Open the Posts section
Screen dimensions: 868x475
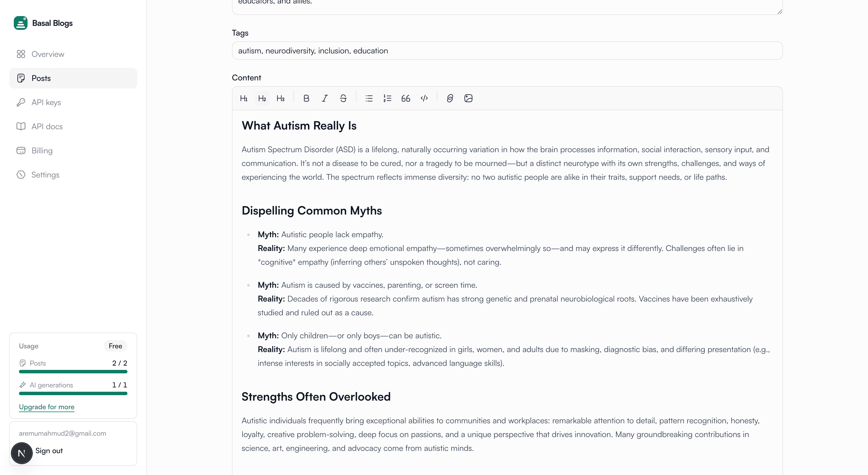pos(73,78)
